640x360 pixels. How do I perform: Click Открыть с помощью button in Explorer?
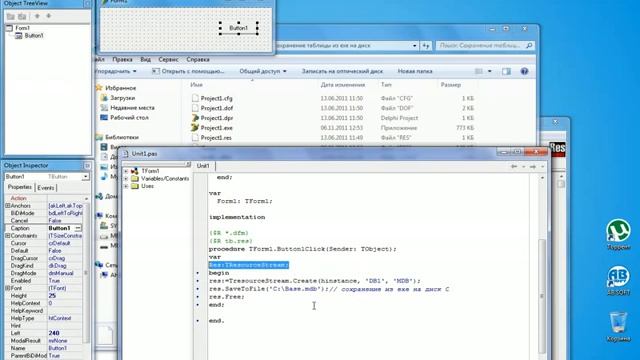[188, 71]
